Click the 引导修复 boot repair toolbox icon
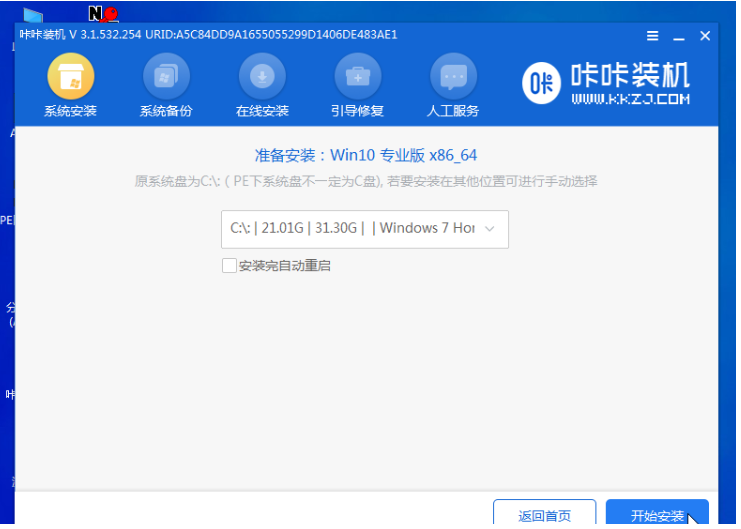Screen dimensions: 741x529 click(x=357, y=77)
